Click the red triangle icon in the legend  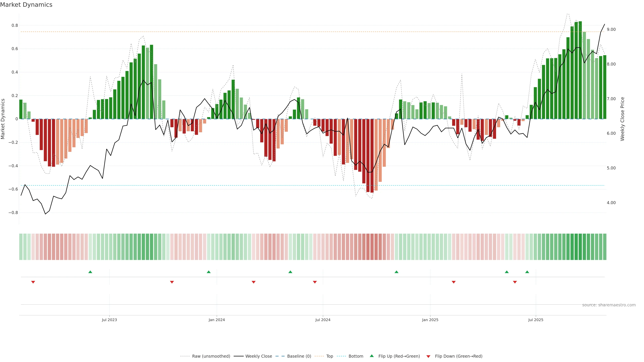pos(428,356)
